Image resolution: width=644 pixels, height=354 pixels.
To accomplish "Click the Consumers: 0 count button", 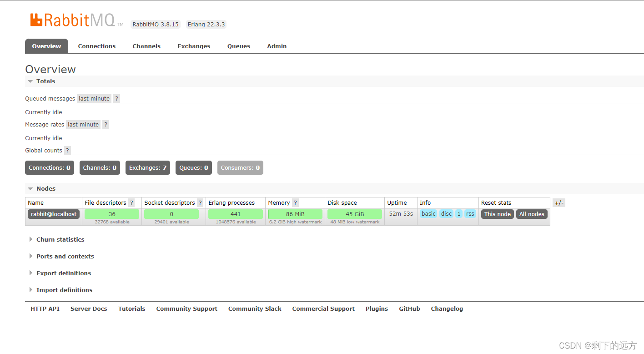I will point(240,167).
